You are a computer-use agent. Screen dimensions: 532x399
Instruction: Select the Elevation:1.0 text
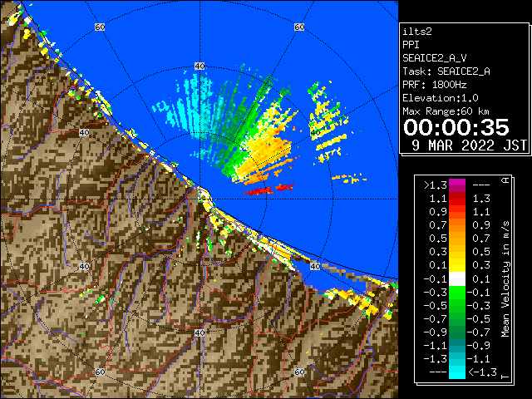441,98
